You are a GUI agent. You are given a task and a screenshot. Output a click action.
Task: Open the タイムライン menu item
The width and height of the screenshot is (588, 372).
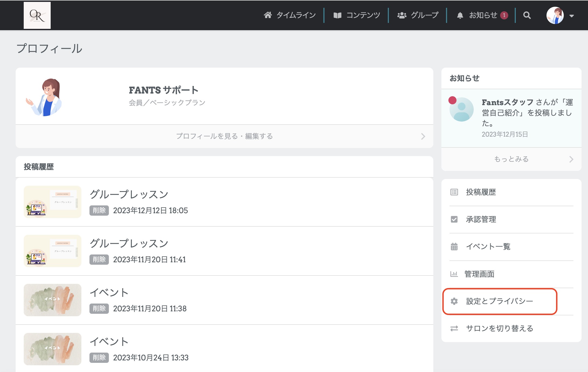click(x=296, y=15)
